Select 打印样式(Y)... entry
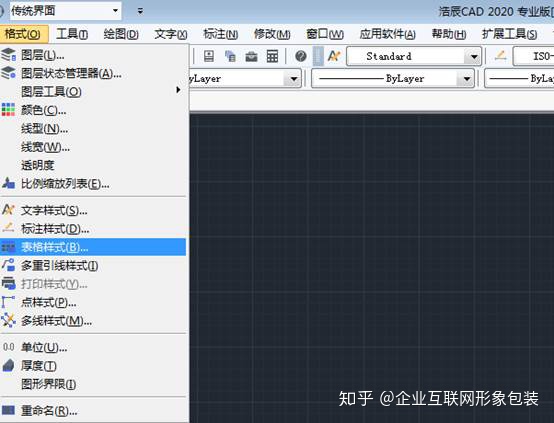554x423 pixels. [x=93, y=284]
